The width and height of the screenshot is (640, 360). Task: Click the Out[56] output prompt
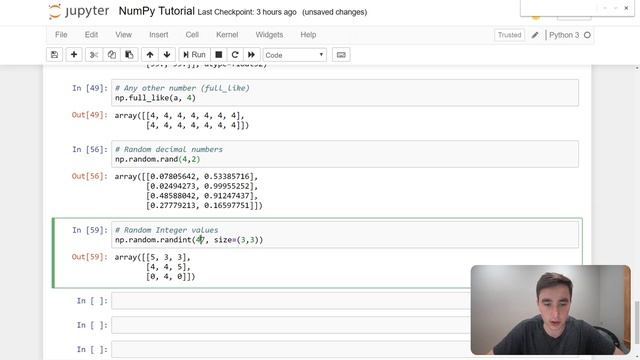click(x=90, y=176)
